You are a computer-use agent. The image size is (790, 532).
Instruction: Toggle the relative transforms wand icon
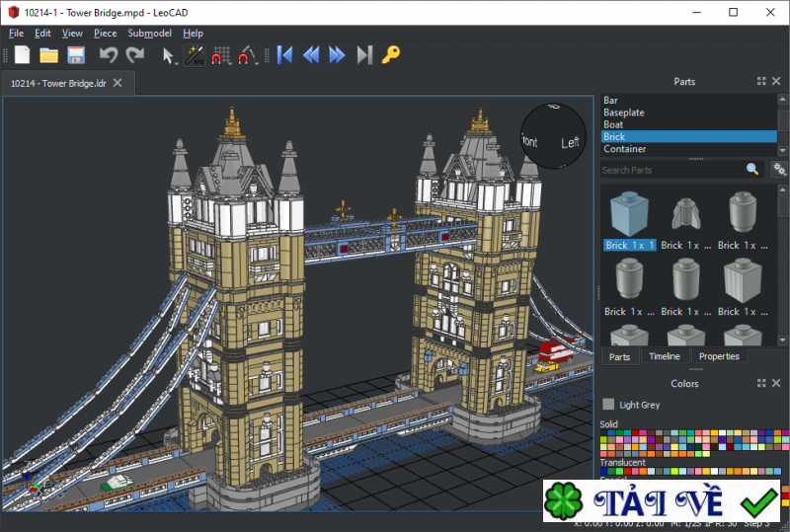coord(194,55)
